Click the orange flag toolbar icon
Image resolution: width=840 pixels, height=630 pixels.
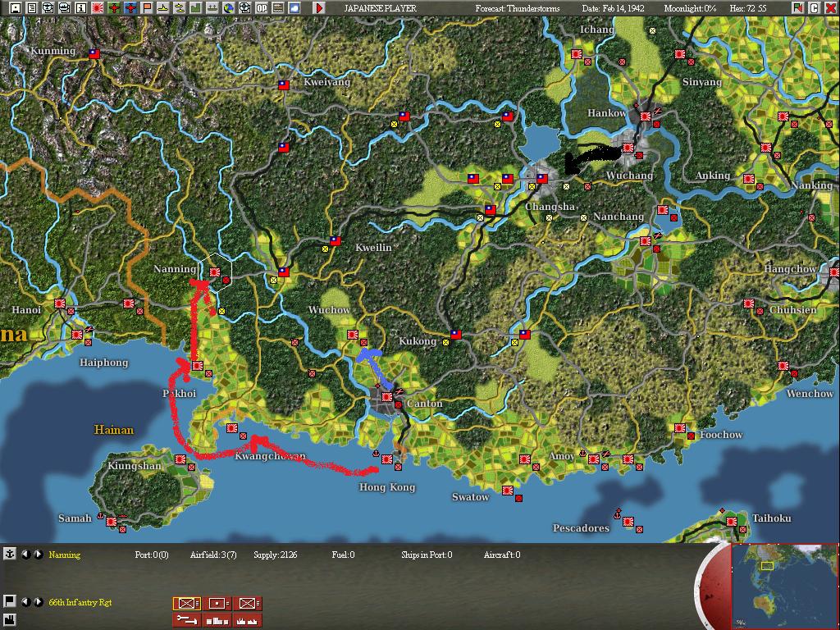(147, 8)
